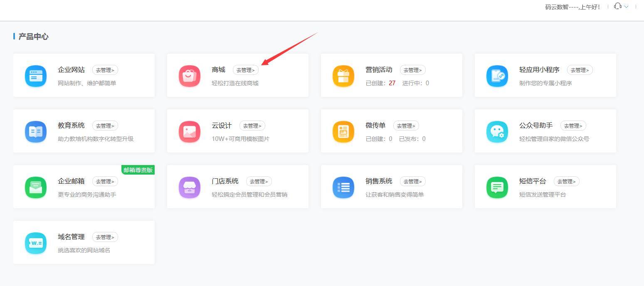Click the 教育系统 title text
The width and height of the screenshot is (644, 286).
71,126
